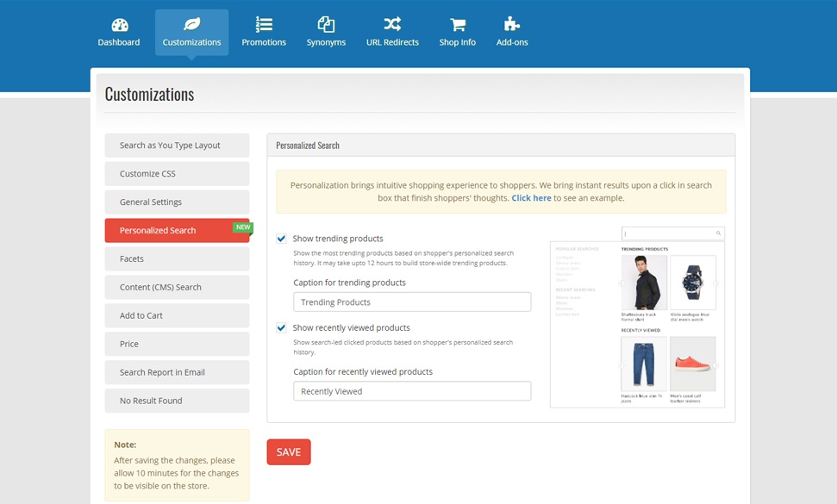Open Shop Info cart icon

(457, 24)
